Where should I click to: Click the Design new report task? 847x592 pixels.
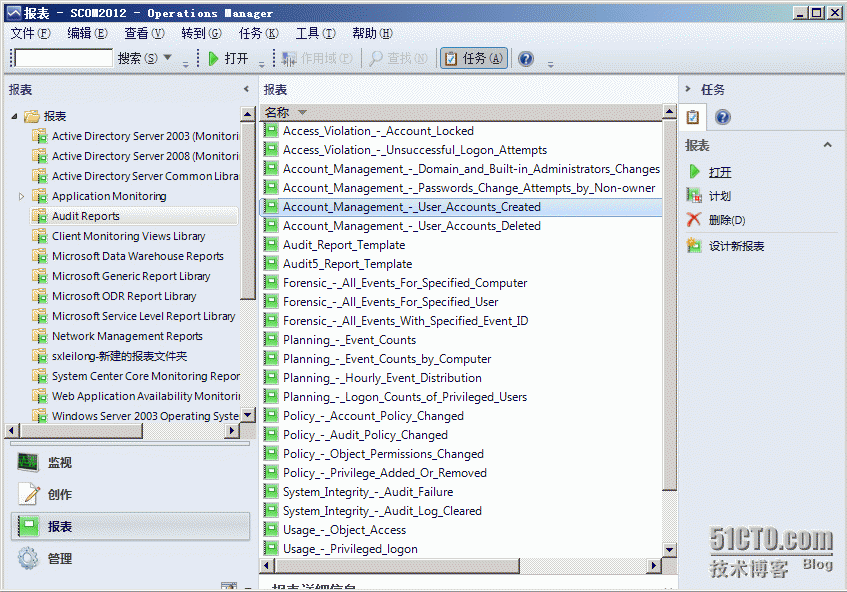coord(736,246)
